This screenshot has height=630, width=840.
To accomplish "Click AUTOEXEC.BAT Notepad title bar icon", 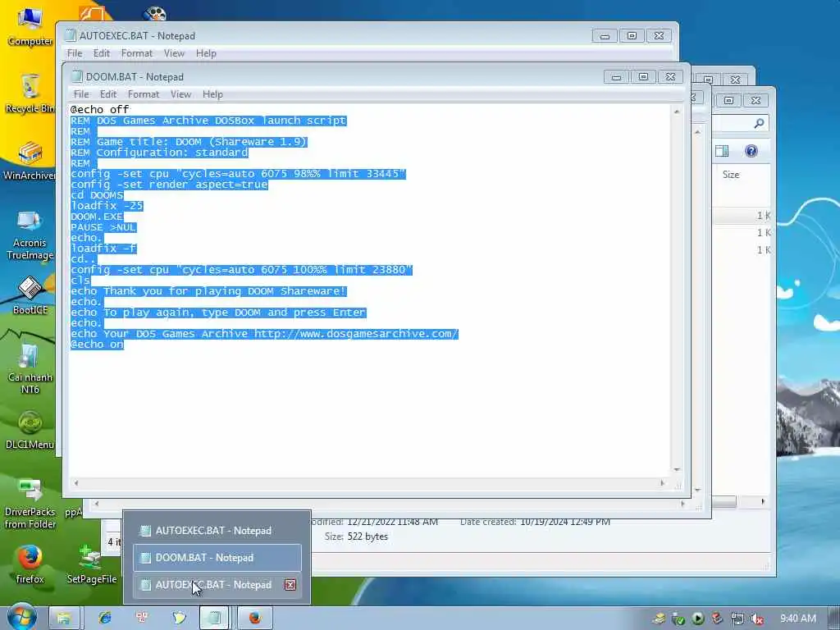I will point(71,36).
